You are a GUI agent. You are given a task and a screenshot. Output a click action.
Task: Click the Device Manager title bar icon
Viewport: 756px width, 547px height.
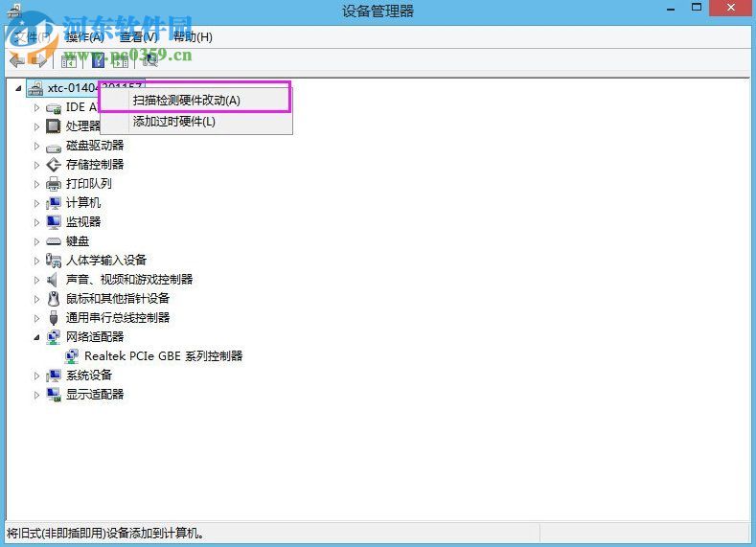[15, 11]
